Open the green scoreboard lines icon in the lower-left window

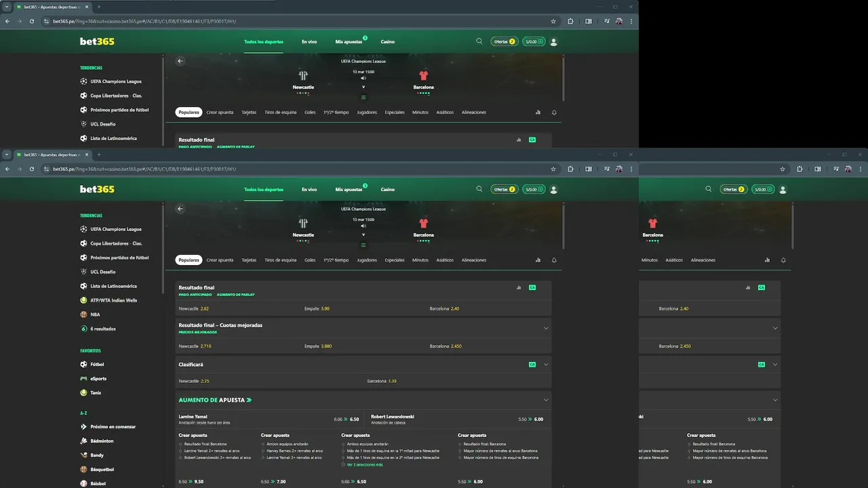pyautogui.click(x=363, y=245)
